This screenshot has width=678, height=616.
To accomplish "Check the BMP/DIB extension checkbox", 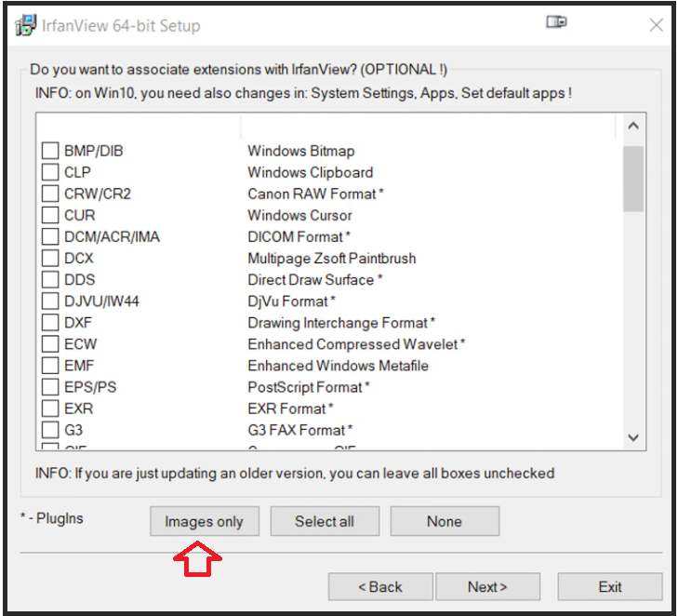I will tap(50, 151).
